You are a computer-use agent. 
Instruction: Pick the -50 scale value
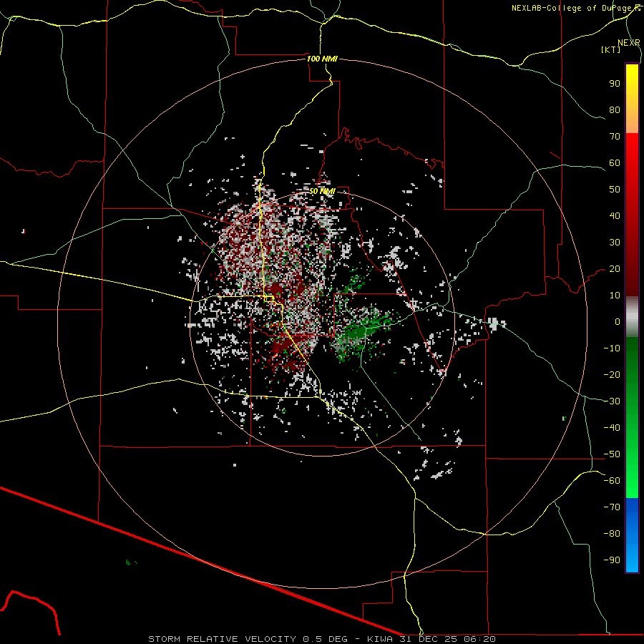(612, 454)
